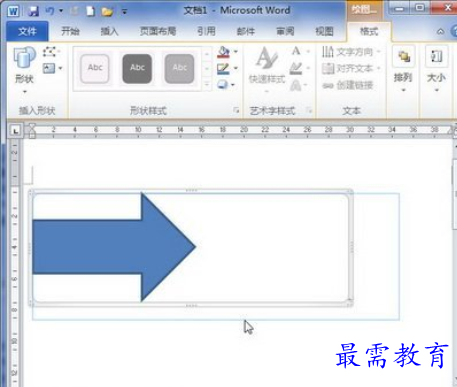Switch to the 插入 tab

click(109, 31)
